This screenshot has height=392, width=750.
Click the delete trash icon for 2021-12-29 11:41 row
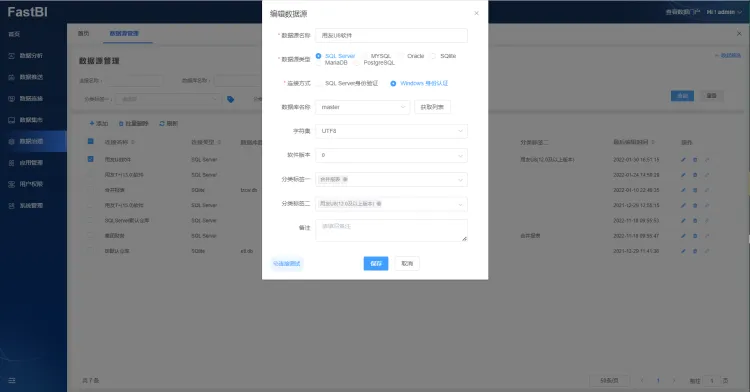pos(695,251)
